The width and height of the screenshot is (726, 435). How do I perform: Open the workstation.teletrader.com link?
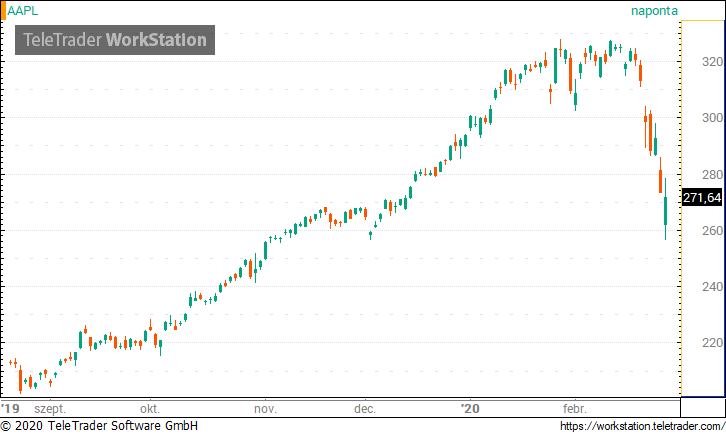[x=642, y=426]
